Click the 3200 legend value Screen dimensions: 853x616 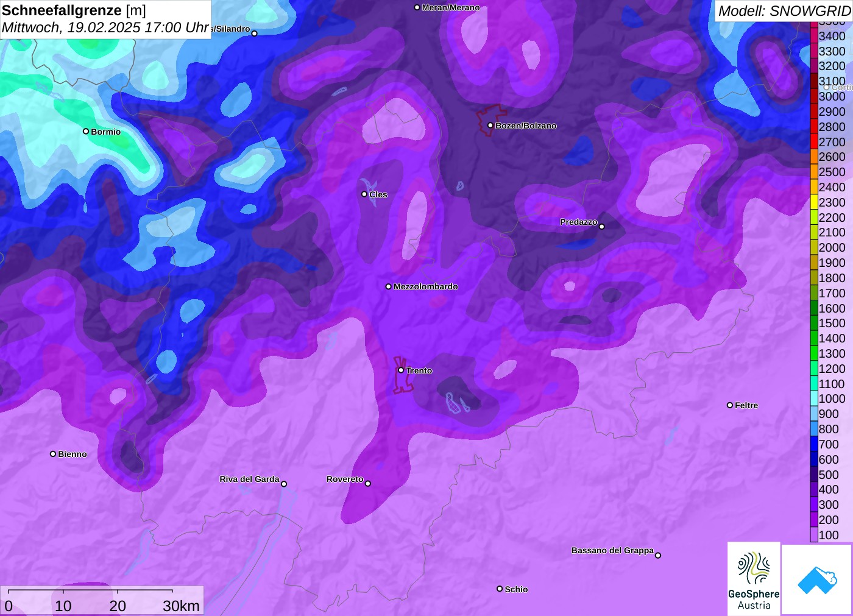pyautogui.click(x=832, y=66)
